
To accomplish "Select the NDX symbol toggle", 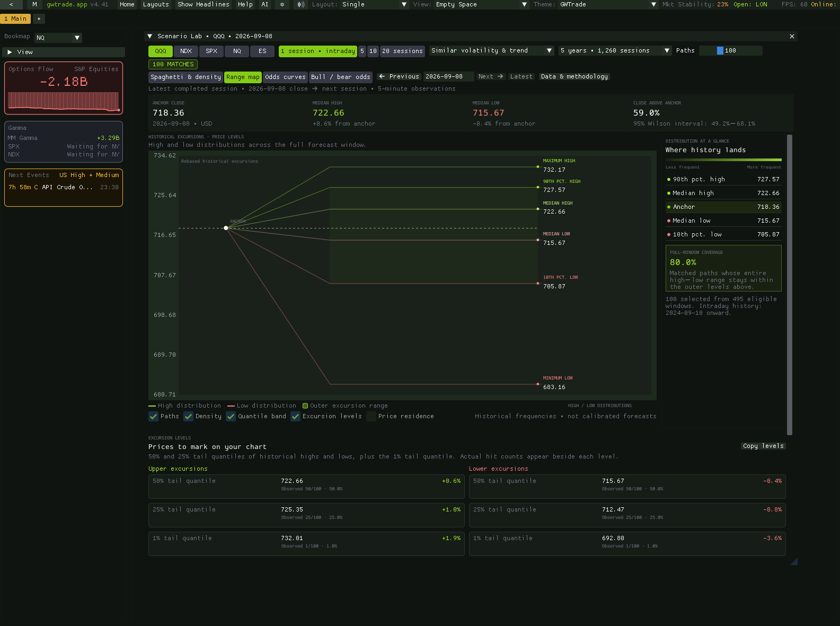I will [186, 51].
